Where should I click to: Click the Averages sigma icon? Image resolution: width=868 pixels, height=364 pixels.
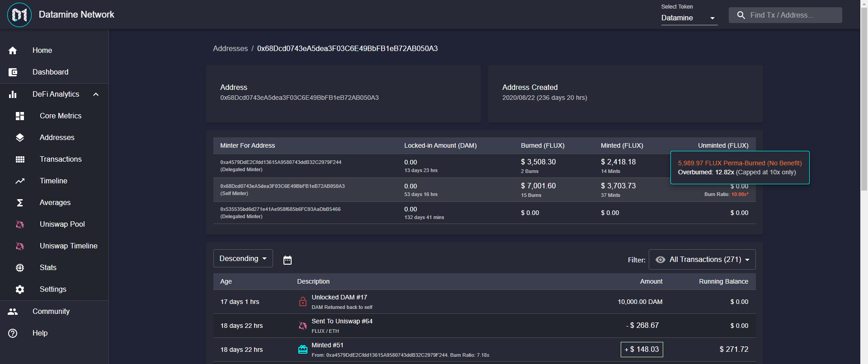[x=20, y=203]
